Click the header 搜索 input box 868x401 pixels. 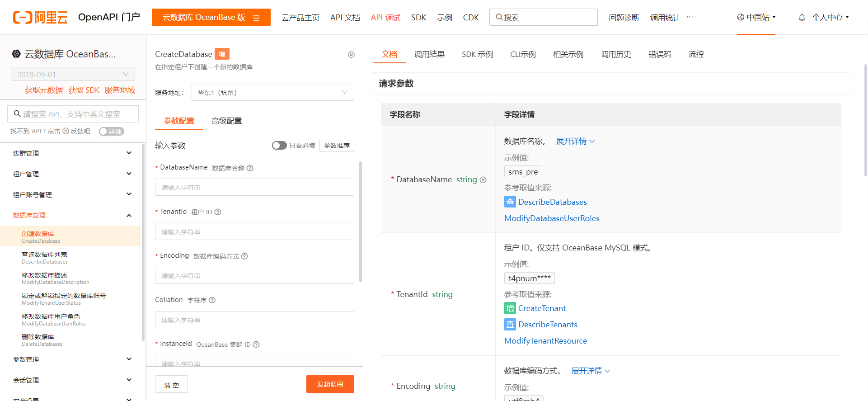(x=543, y=17)
